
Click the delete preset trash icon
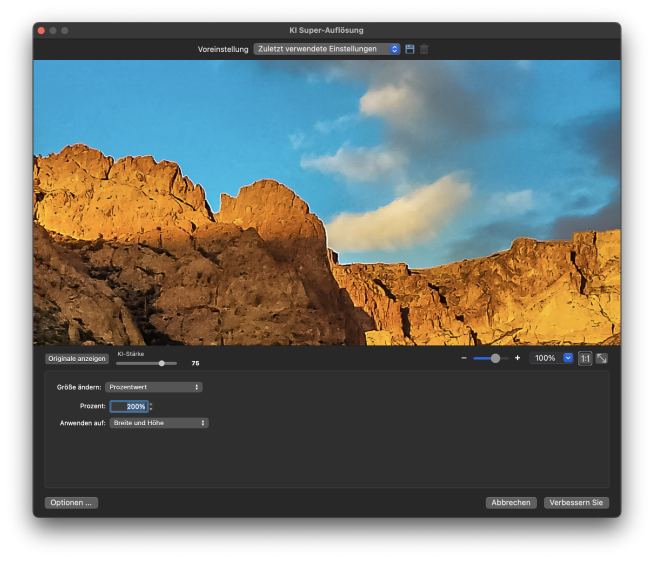(424, 49)
